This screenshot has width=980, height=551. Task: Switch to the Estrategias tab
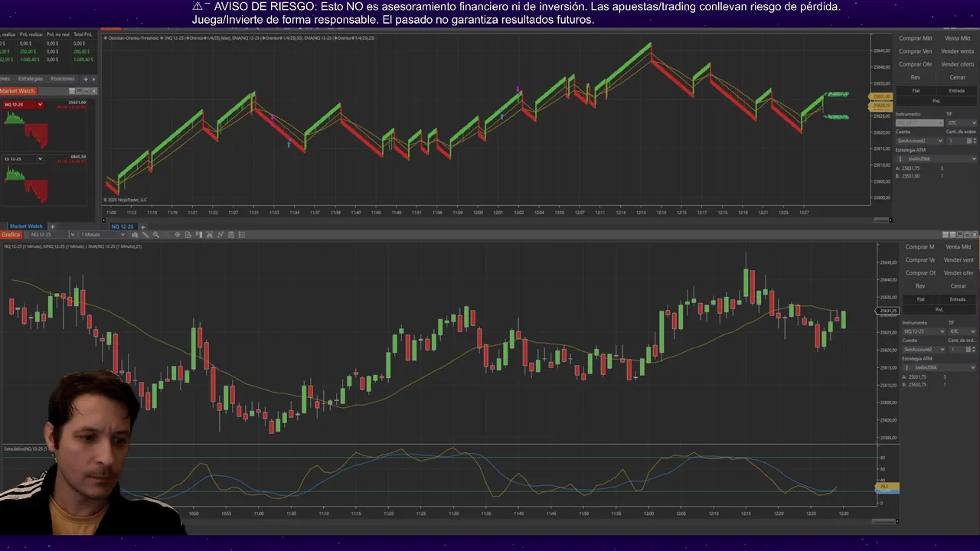(31, 79)
